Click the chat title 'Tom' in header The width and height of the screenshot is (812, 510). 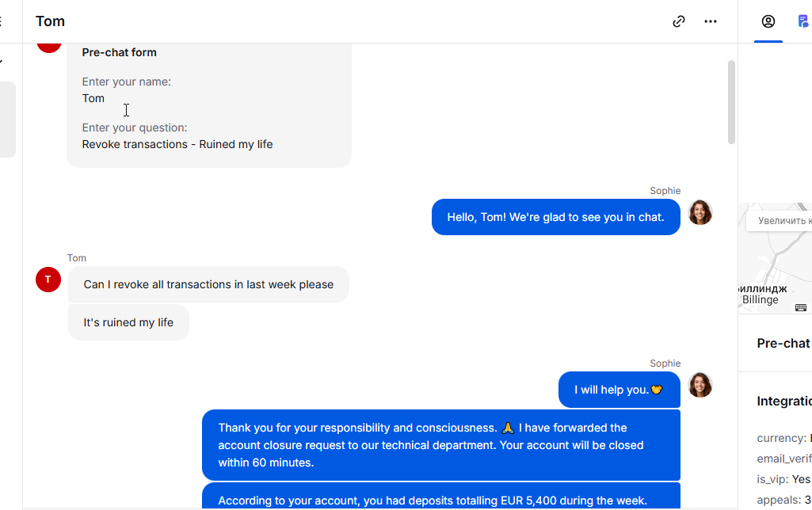point(50,21)
